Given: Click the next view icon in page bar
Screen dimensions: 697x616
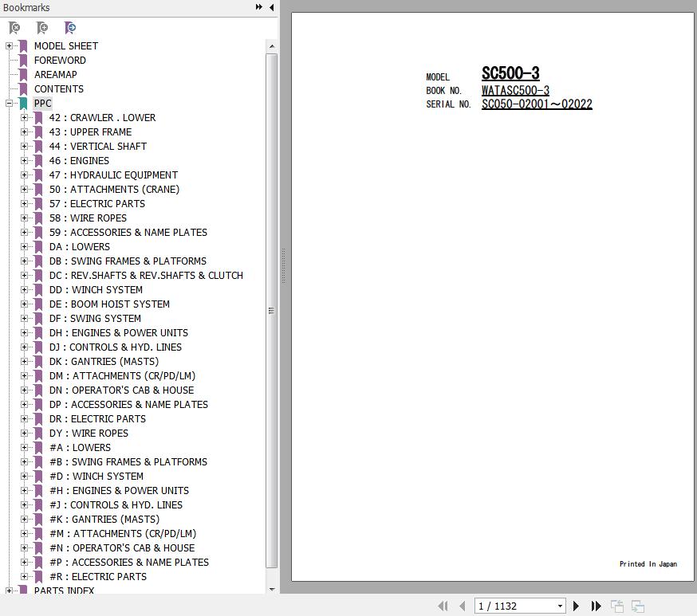Looking at the screenshot, I should [x=638, y=606].
